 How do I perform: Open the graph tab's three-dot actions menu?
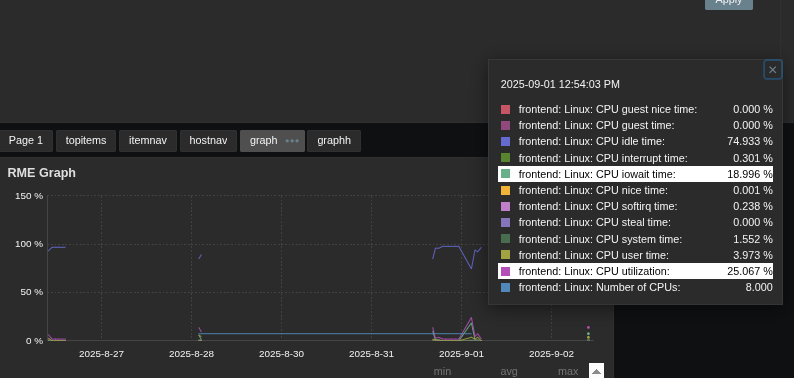click(x=292, y=141)
